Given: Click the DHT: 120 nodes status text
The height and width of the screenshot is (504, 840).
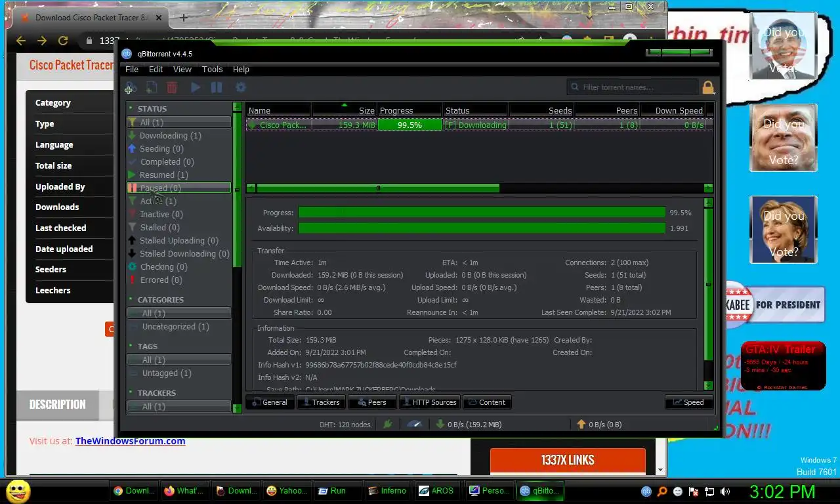Looking at the screenshot, I should 345,425.
